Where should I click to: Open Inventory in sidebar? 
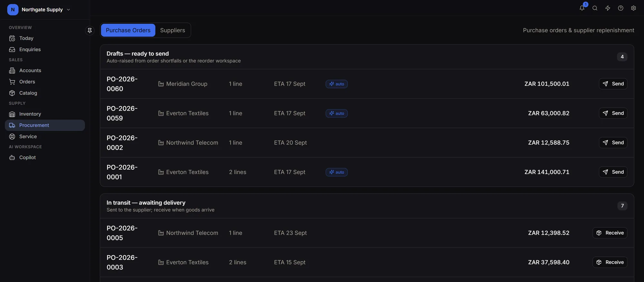[x=45, y=114]
